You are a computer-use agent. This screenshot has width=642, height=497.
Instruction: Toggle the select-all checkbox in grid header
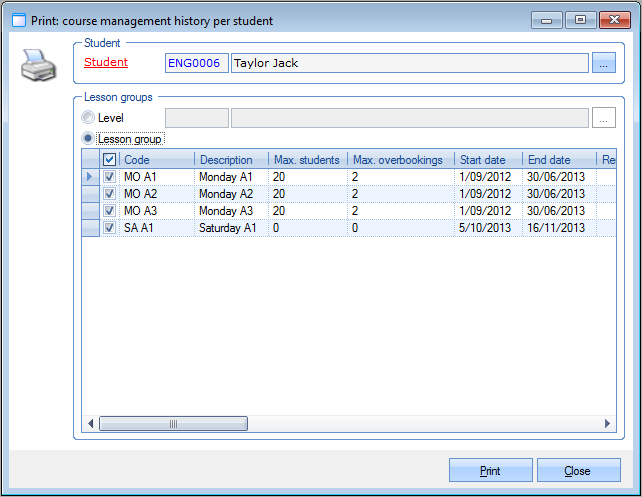pyautogui.click(x=109, y=160)
